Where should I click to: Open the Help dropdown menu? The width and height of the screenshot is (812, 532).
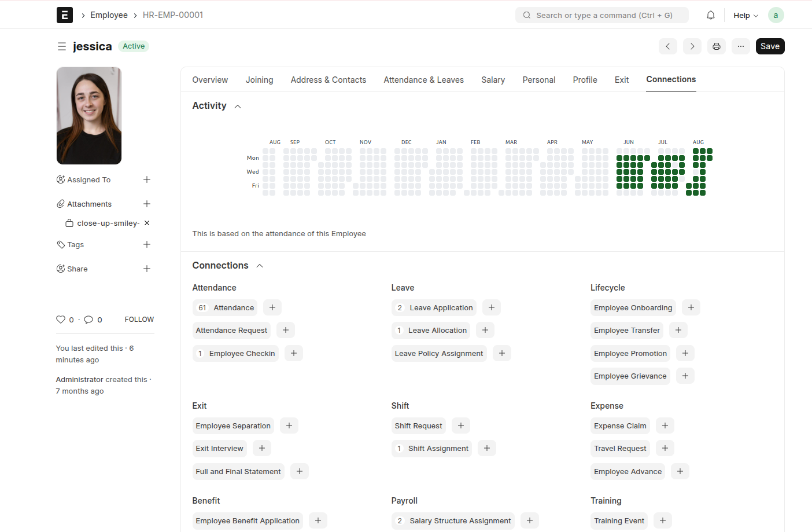coord(745,15)
